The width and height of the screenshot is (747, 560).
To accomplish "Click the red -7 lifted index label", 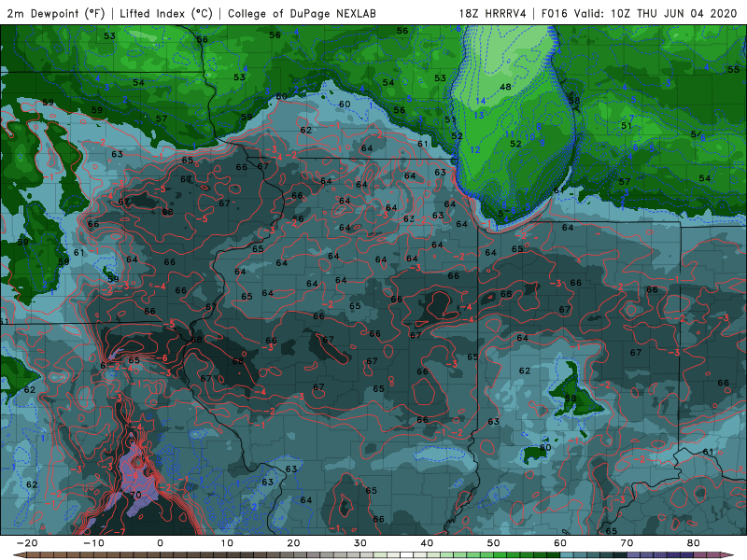I will [x=120, y=531].
